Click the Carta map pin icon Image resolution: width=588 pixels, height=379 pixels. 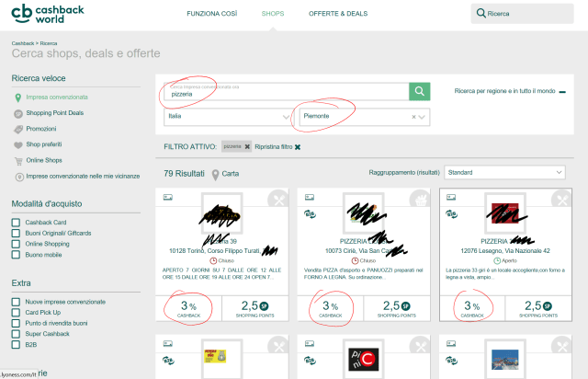coord(215,174)
